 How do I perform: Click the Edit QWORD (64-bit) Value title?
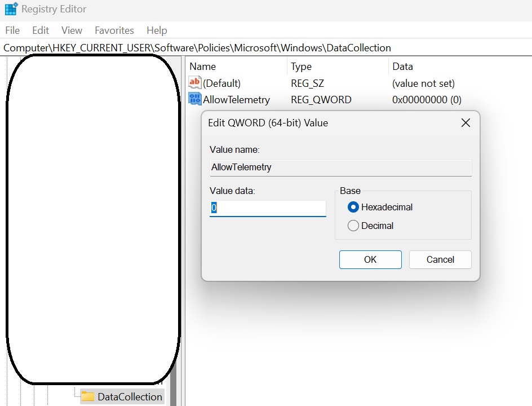tap(268, 123)
